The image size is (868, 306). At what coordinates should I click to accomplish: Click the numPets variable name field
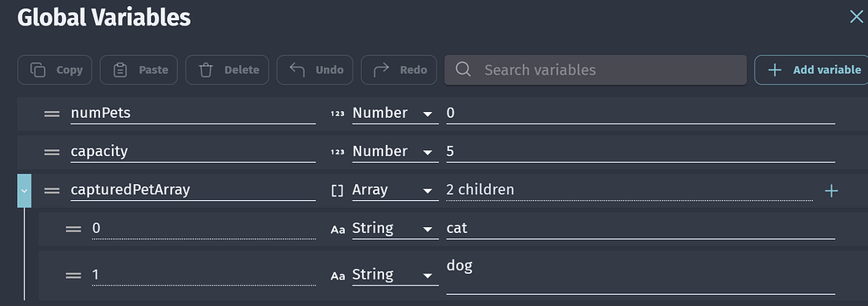coord(193,114)
